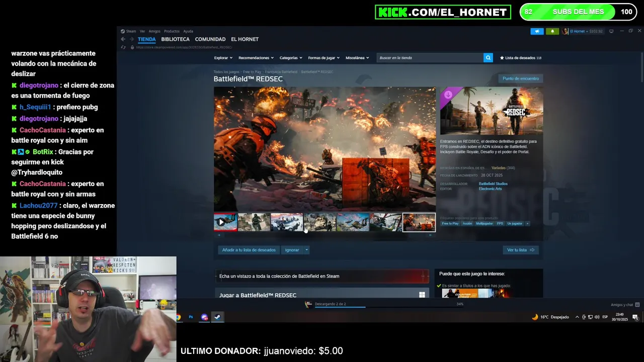644x362 pixels.
Task: Open the EL HORNET tab
Action: coord(245,39)
